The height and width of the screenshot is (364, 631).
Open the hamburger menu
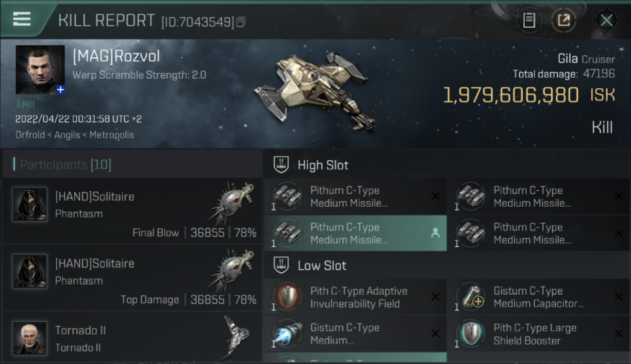pyautogui.click(x=22, y=19)
